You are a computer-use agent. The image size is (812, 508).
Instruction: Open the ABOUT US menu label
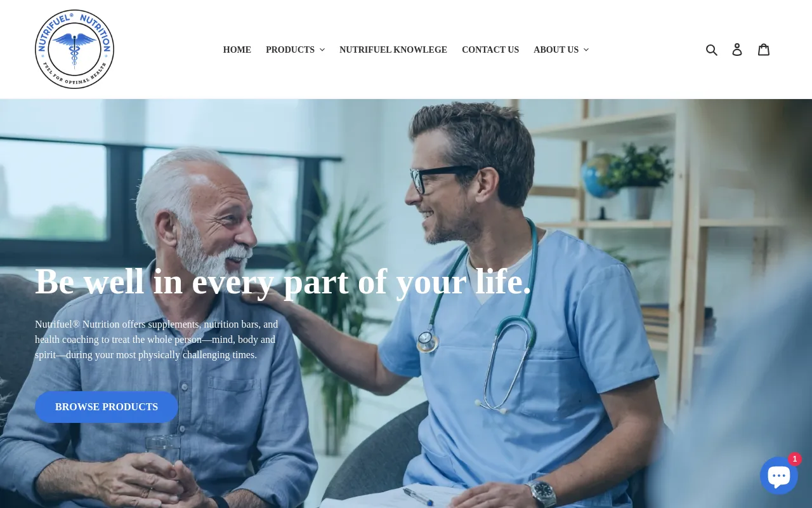pos(556,50)
